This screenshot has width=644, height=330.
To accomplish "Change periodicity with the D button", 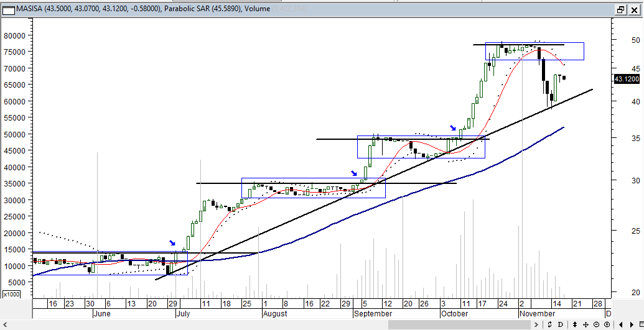I will coord(561,324).
